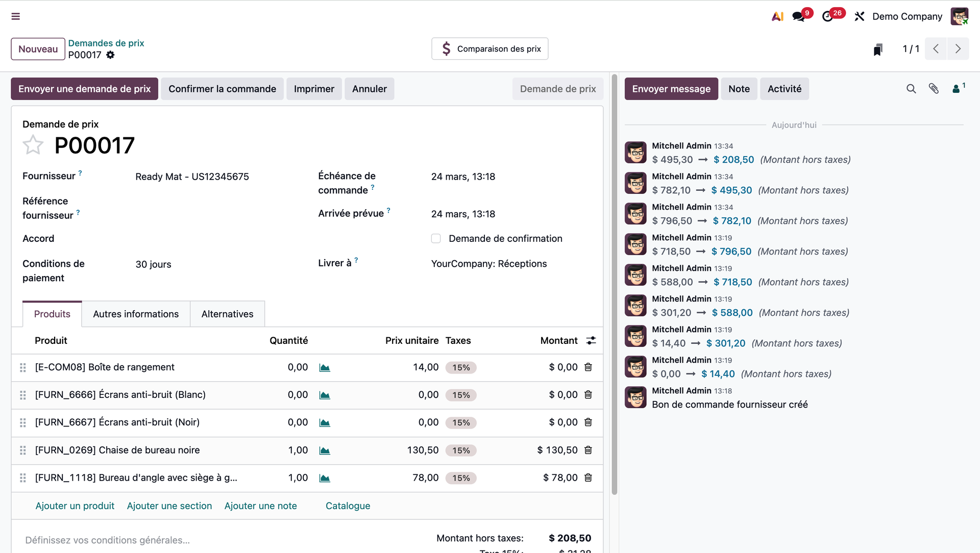The height and width of the screenshot is (553, 980).
Task: Click the Ajouter un produit link
Action: 75,506
